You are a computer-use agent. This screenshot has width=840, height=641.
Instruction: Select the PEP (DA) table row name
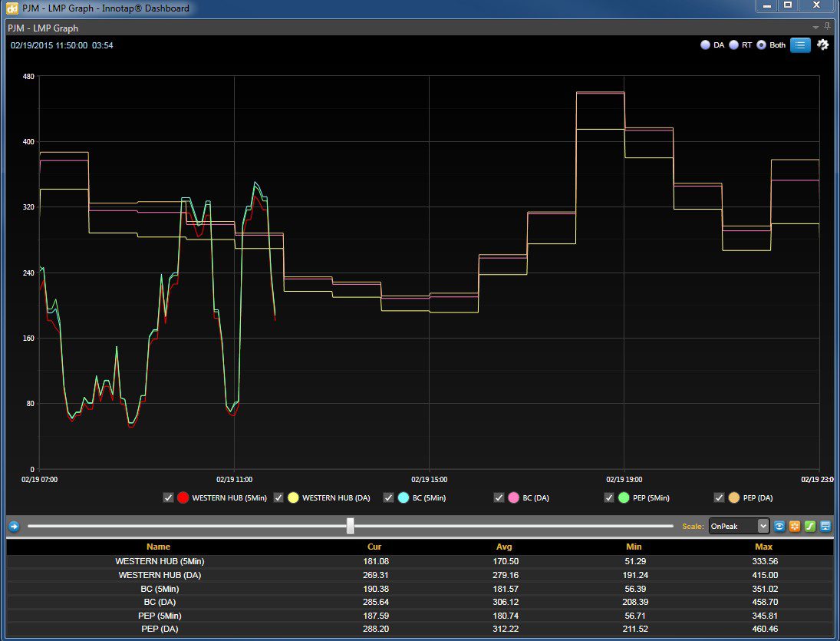(160, 629)
